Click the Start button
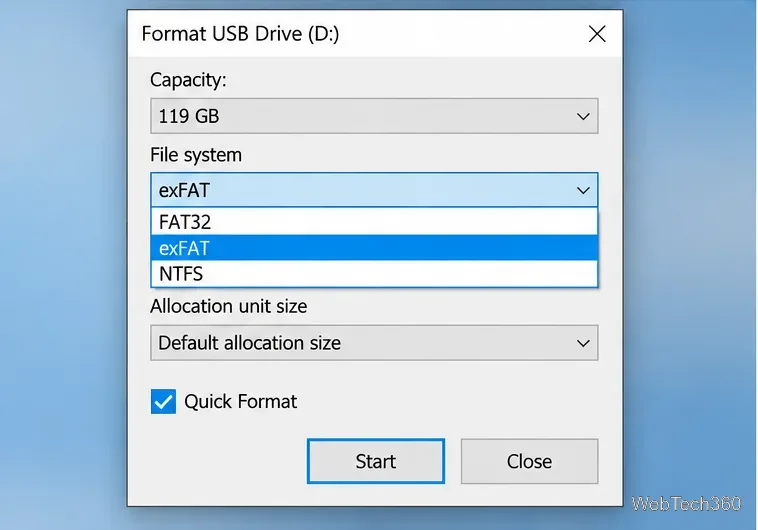 [x=376, y=461]
